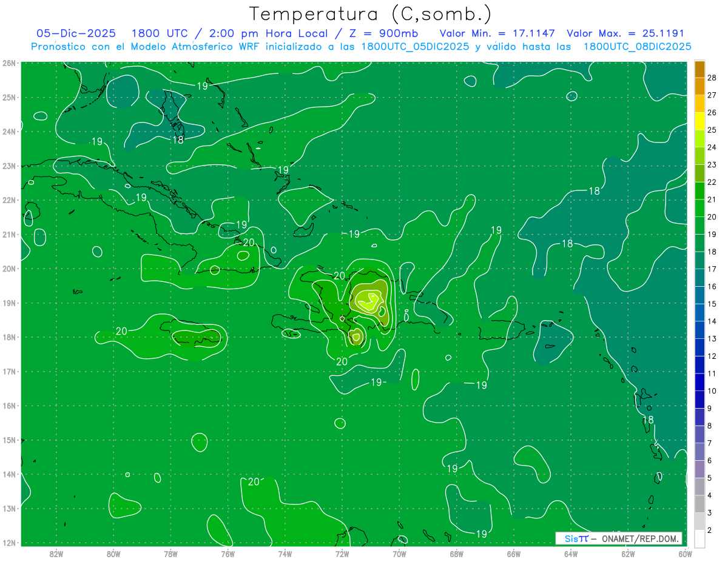The width and height of the screenshot is (728, 562).
Task: Click the yellow color bar segment between 25 and 26
Action: point(699,121)
